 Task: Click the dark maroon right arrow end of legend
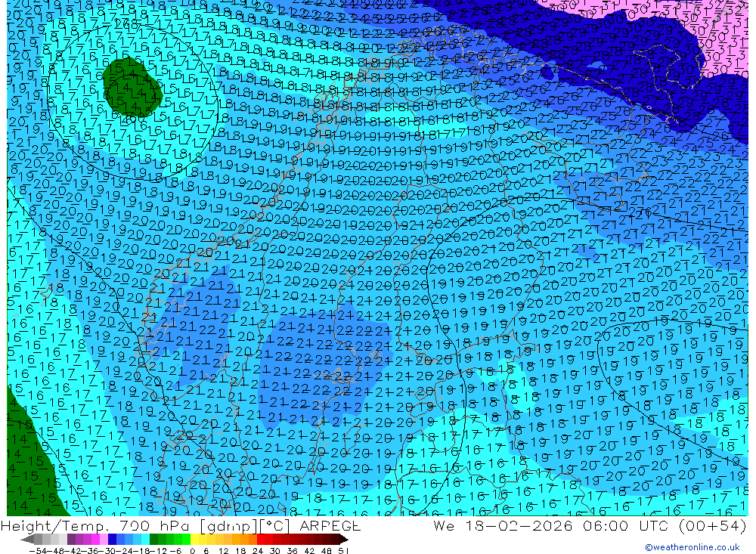tap(344, 540)
